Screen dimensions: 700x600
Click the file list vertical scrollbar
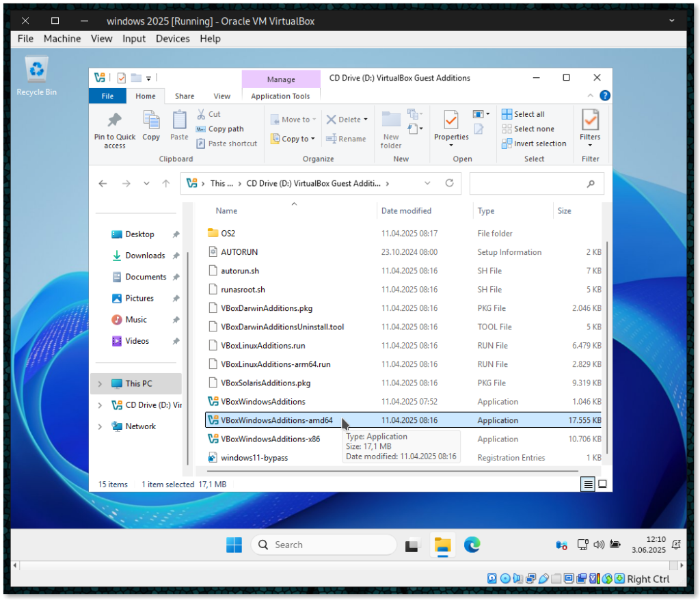(607, 346)
